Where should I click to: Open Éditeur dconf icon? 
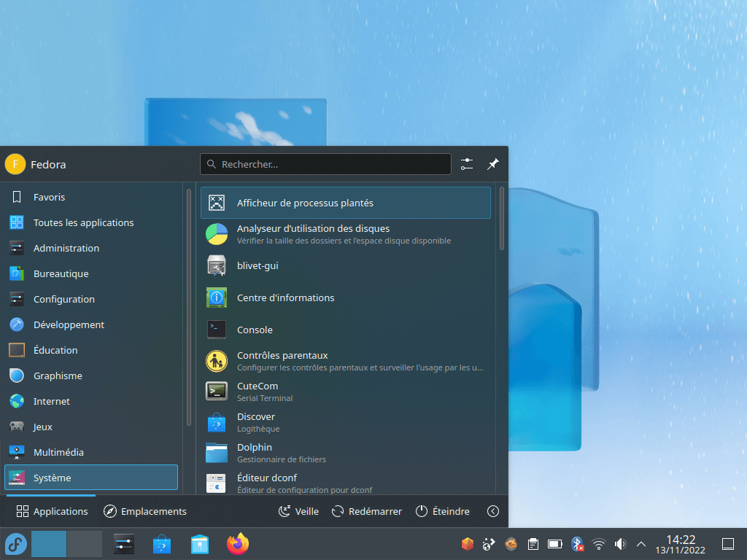pyautogui.click(x=216, y=483)
